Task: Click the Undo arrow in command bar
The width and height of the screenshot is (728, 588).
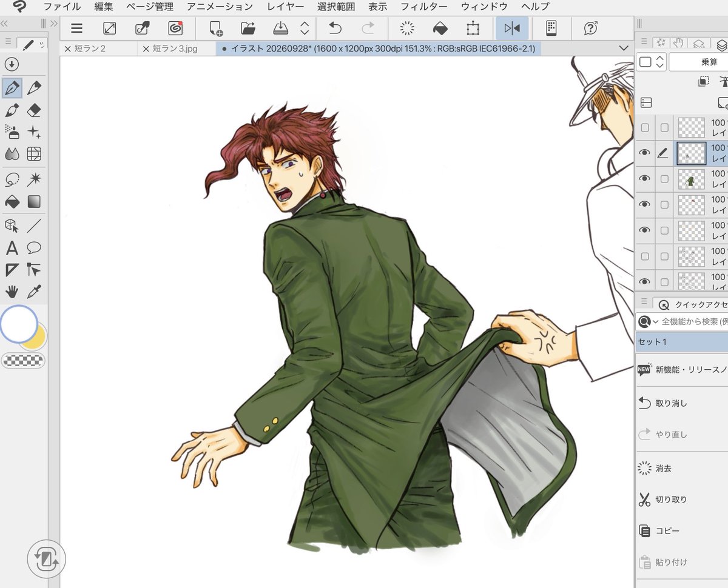Action: (335, 28)
